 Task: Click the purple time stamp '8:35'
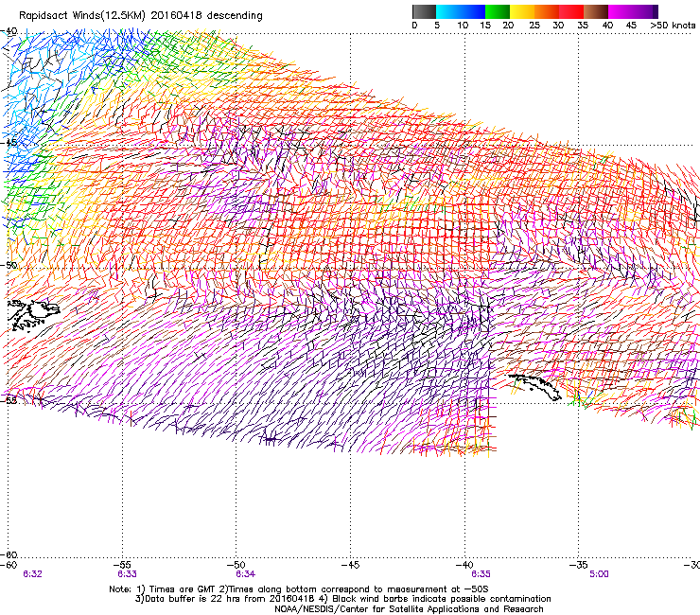point(481,574)
